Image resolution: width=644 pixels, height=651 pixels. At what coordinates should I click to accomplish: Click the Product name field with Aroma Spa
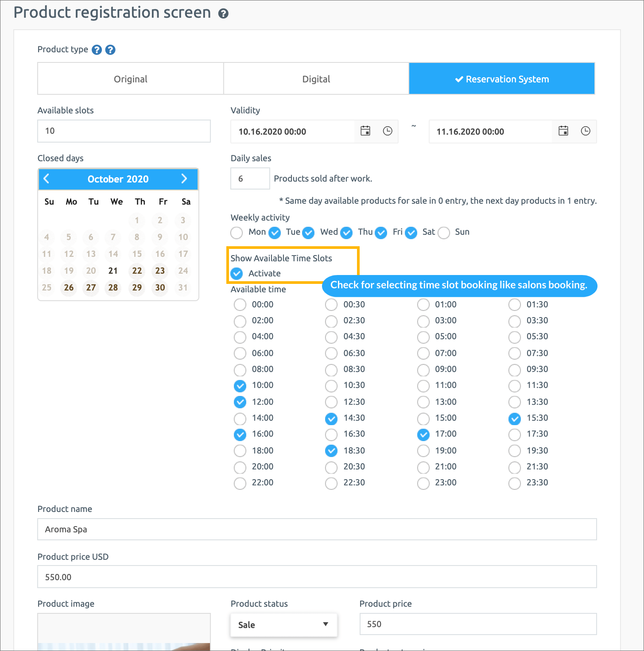tap(317, 529)
